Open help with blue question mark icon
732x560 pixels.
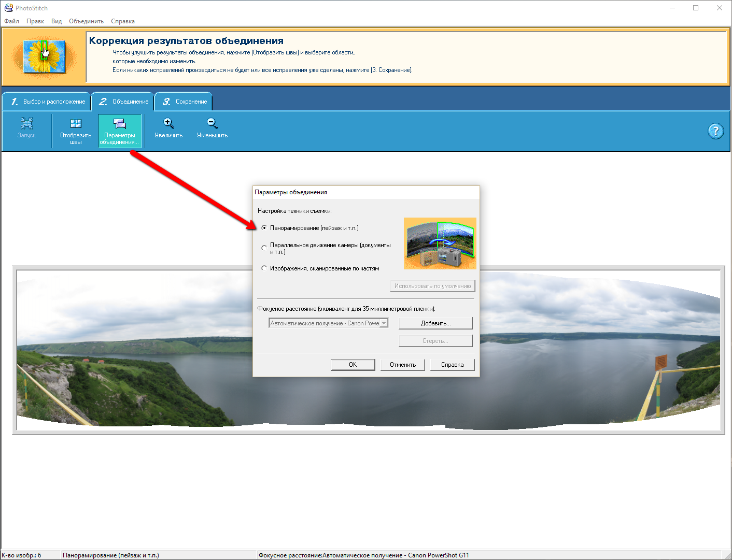click(x=715, y=131)
